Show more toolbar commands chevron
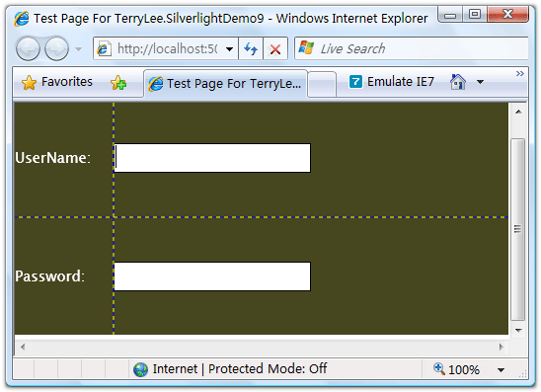Image resolution: width=541 pixels, height=392 pixels. coord(520,73)
